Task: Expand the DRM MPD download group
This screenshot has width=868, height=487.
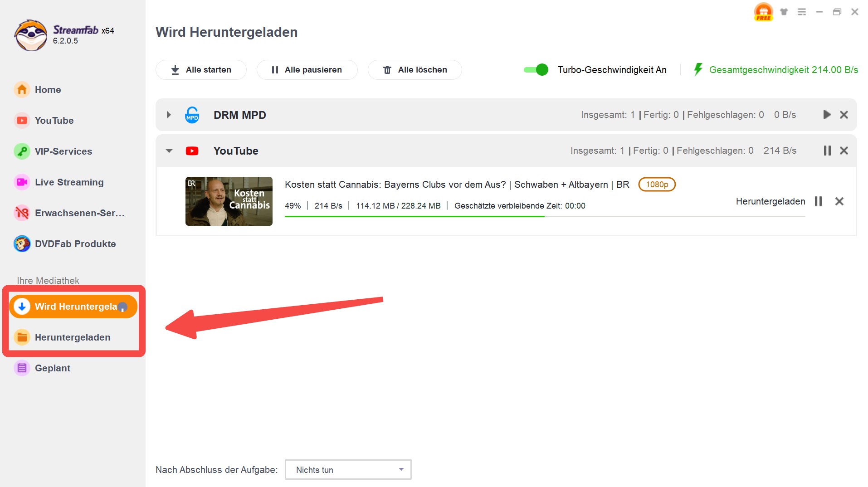Action: pos(169,115)
